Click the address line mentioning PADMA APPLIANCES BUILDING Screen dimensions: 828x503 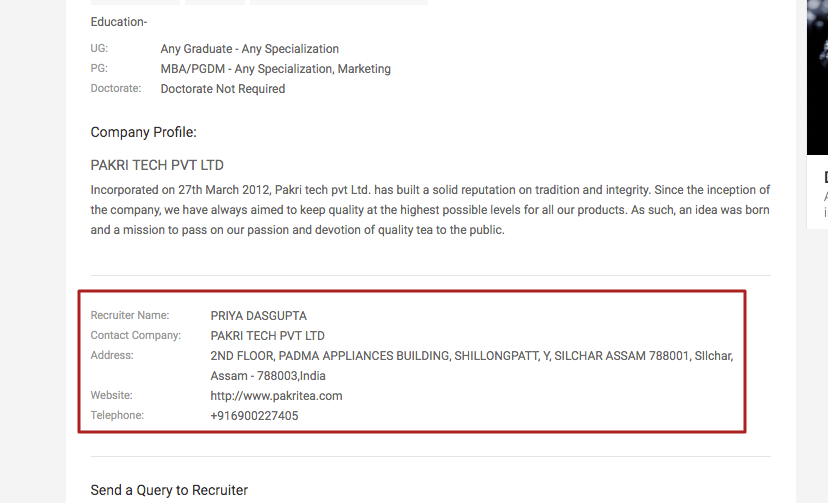(x=472, y=356)
